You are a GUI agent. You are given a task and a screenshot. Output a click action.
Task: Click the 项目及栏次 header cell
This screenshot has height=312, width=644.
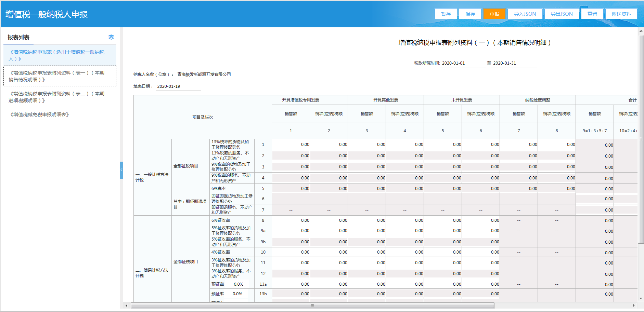point(203,117)
